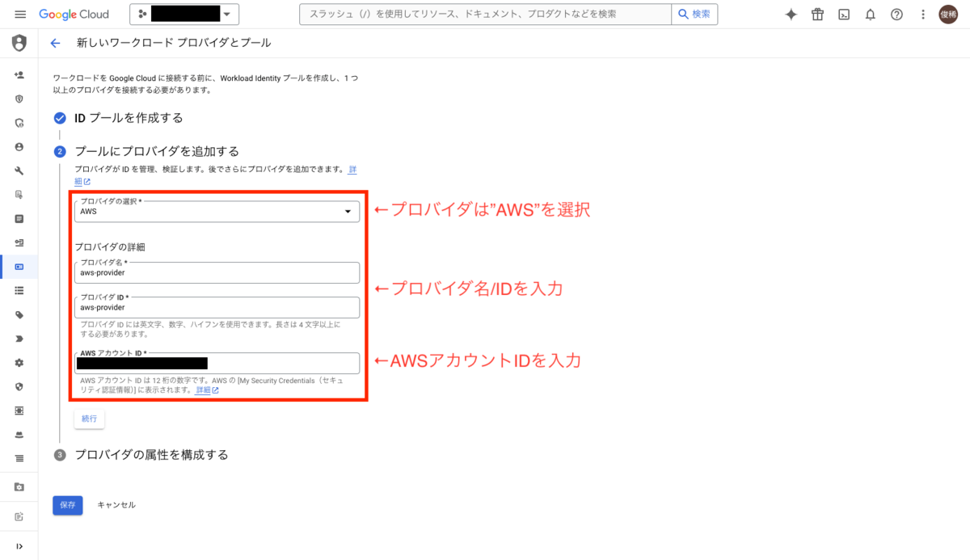Select the highlighted Workload Identity sidebar icon
This screenshot has width=970, height=560.
point(19,266)
